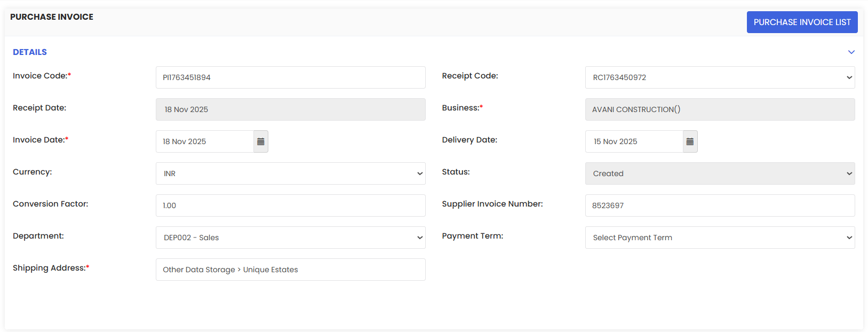868x332 pixels.
Task: Focus the Conversion Factor input
Action: 291,205
